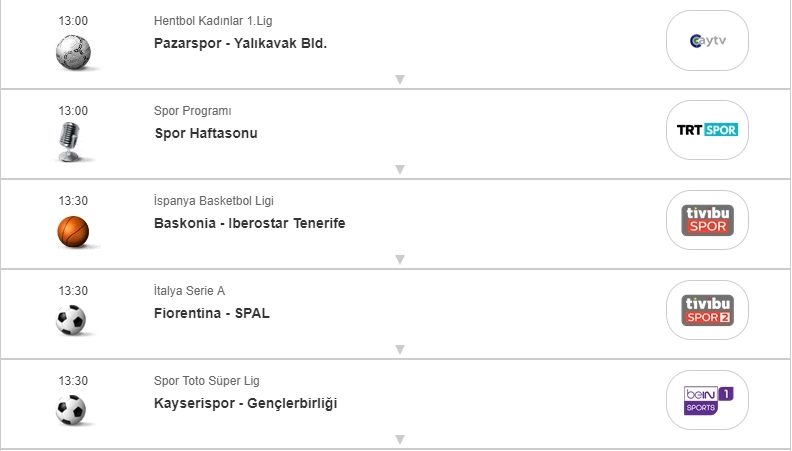Expand details for Pazarspor - Yalıkavak Bld.
792x451 pixels.
[x=399, y=79]
